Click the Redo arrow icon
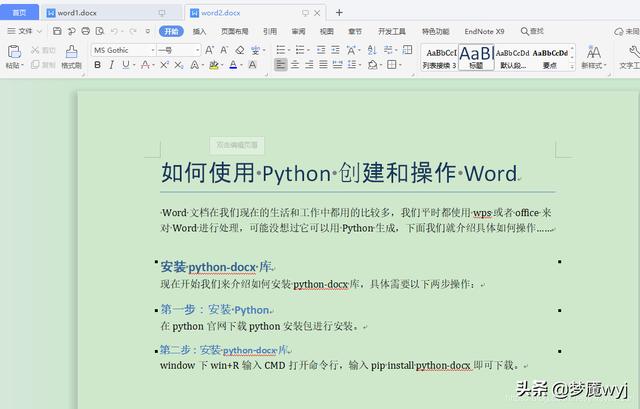This screenshot has width=640, height=409. coord(133,31)
